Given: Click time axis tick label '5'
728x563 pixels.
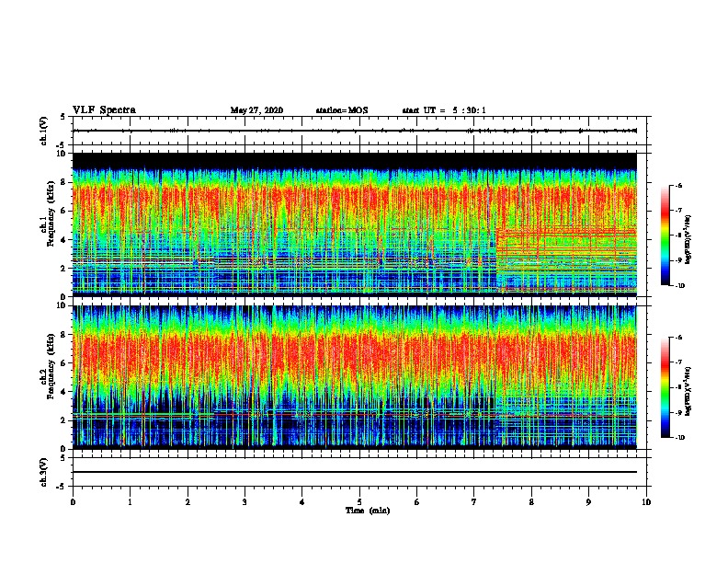Looking at the screenshot, I should (x=359, y=502).
